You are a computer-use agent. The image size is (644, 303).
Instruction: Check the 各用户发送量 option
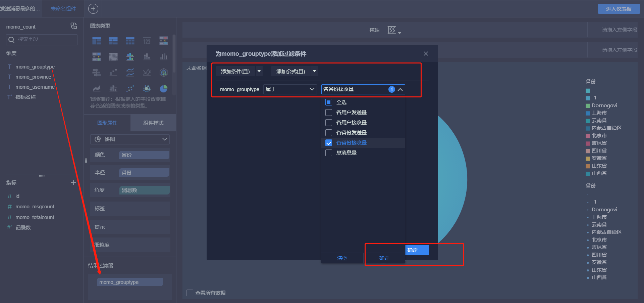(x=329, y=112)
